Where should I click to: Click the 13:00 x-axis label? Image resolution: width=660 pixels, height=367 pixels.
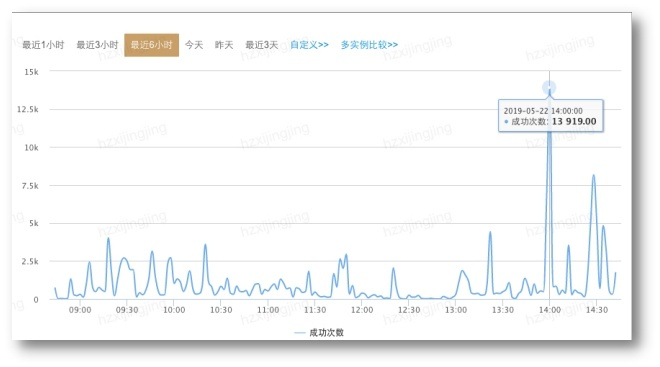tap(456, 310)
